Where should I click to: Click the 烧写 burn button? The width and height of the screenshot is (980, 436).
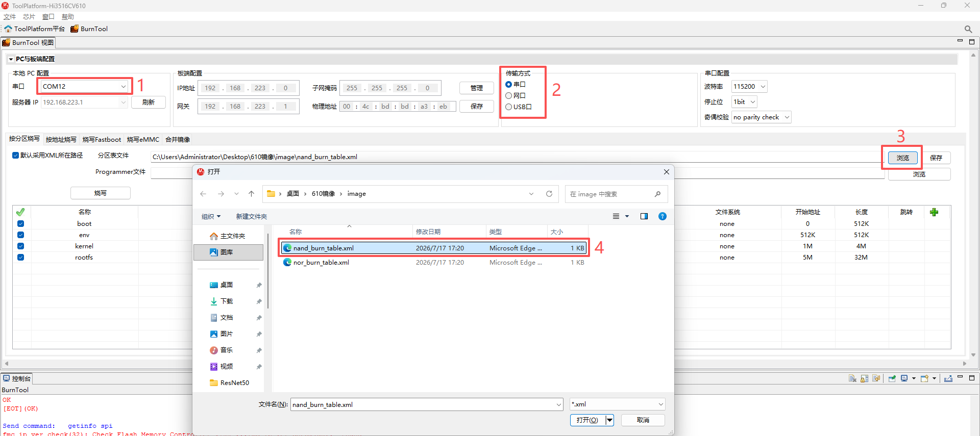(101, 193)
